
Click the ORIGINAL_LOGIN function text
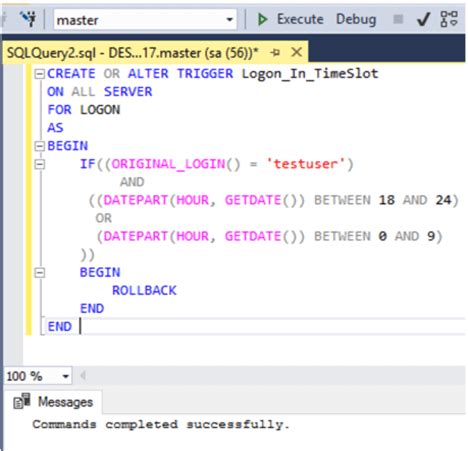(x=168, y=164)
